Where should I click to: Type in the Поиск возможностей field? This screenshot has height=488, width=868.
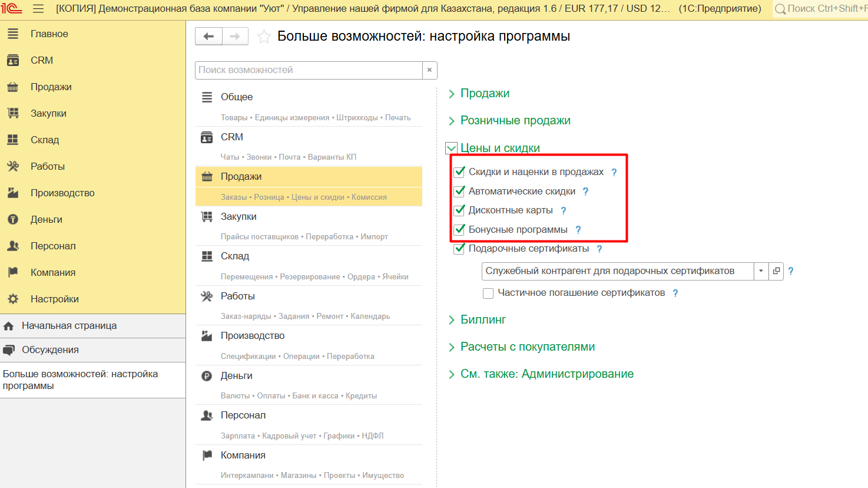pos(308,70)
